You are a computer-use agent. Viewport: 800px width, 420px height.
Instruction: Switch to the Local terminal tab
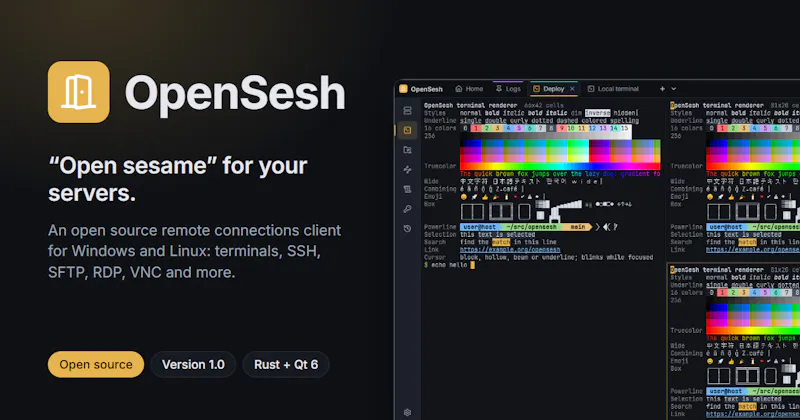pyautogui.click(x=613, y=89)
